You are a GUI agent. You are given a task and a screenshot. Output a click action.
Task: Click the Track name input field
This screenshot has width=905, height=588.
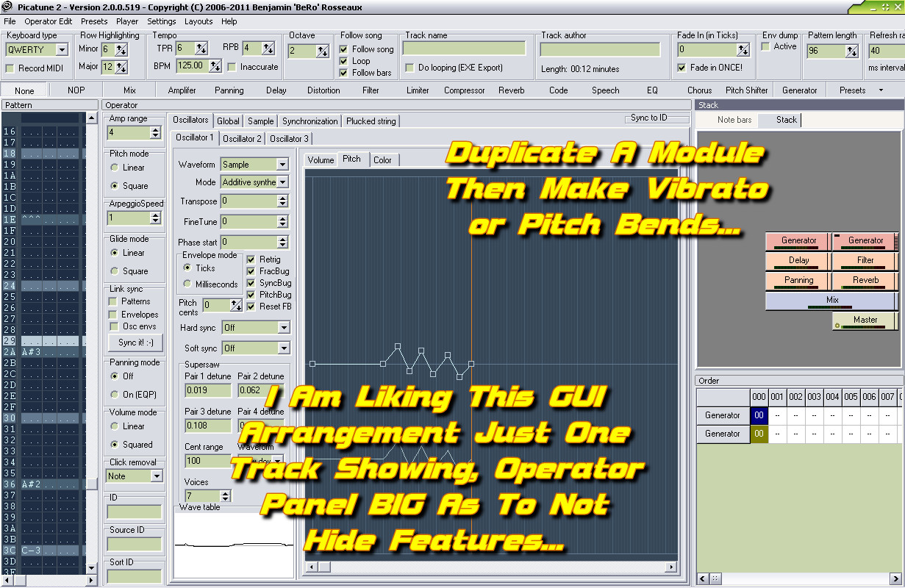[x=465, y=49]
